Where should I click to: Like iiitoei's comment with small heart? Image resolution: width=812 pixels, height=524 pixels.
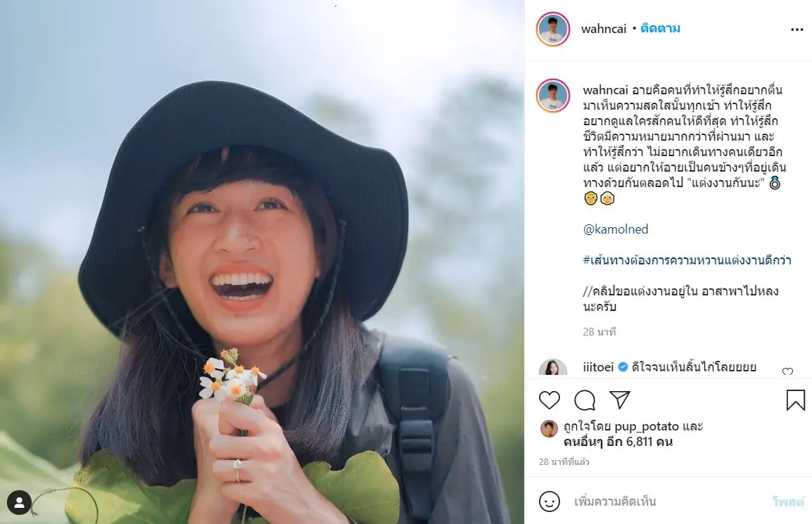pyautogui.click(x=787, y=371)
